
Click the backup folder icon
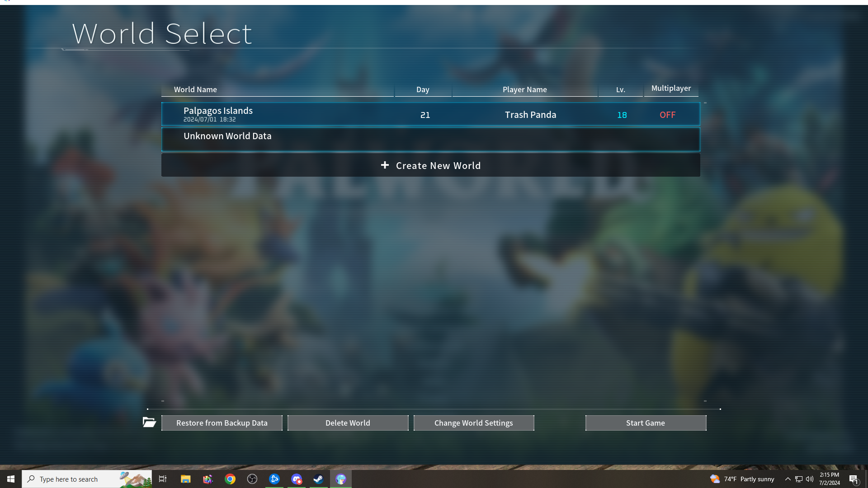click(149, 422)
